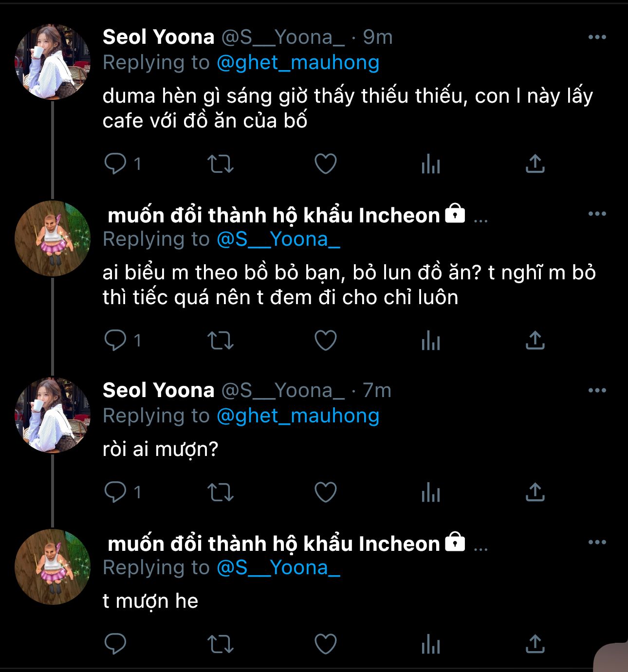Screen dimensions: 628x672
Task: Open Seol Yoona display name in 7m tweet
Action: click(158, 390)
